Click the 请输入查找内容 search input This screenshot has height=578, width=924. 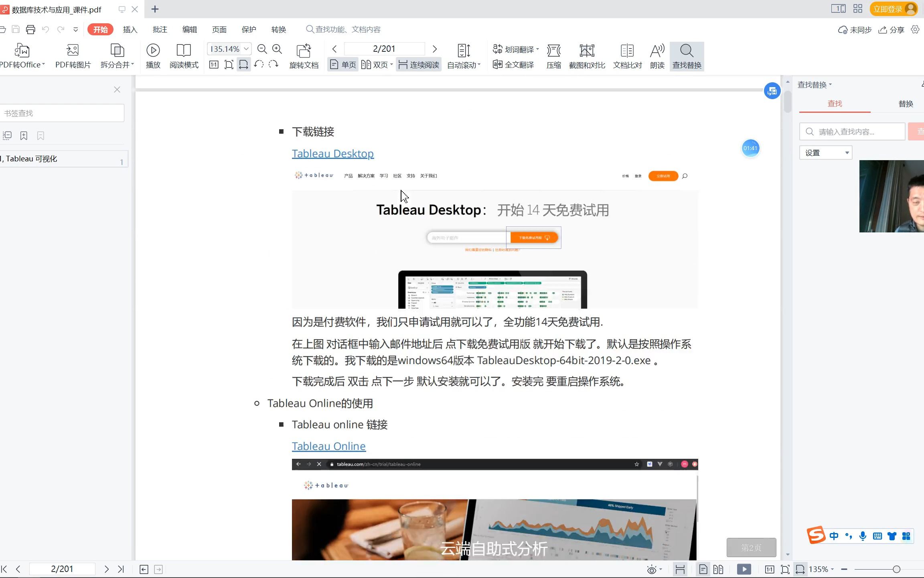pos(852,132)
